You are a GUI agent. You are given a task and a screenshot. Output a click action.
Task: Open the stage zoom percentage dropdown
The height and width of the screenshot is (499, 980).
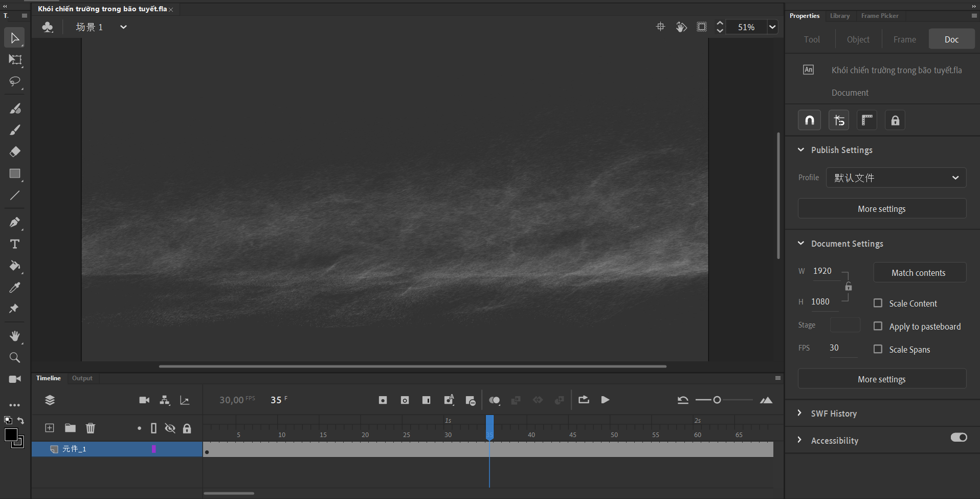(x=772, y=27)
